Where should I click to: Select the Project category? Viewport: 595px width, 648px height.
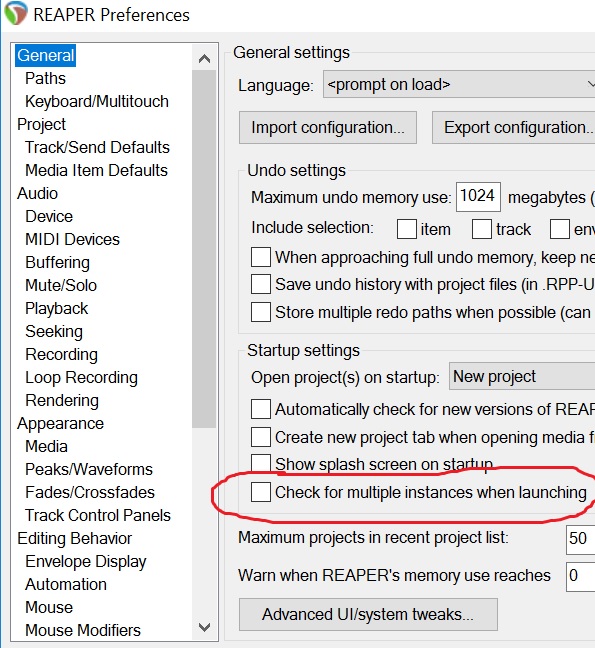(41, 124)
